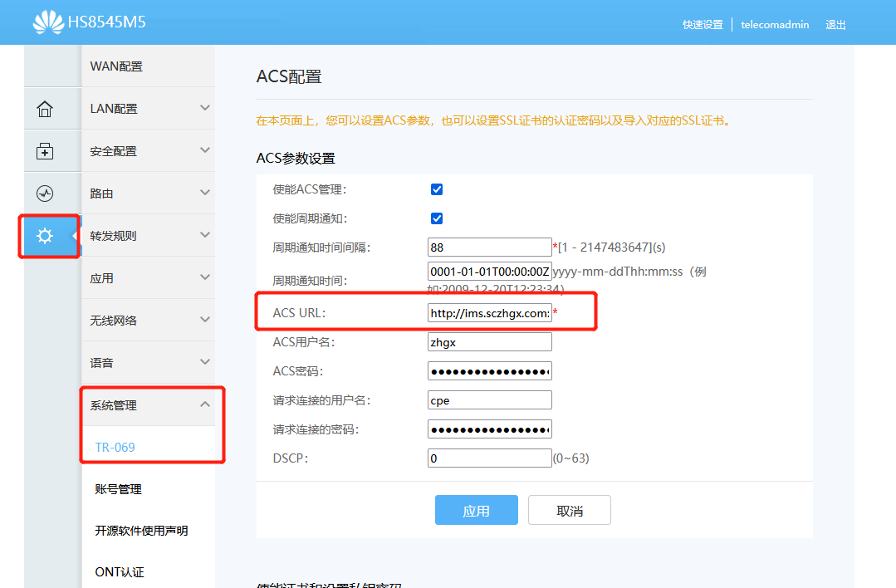This screenshot has width=896, height=588.
Task: Uncheck the 使能周期通知 checkbox
Action: tap(437, 218)
